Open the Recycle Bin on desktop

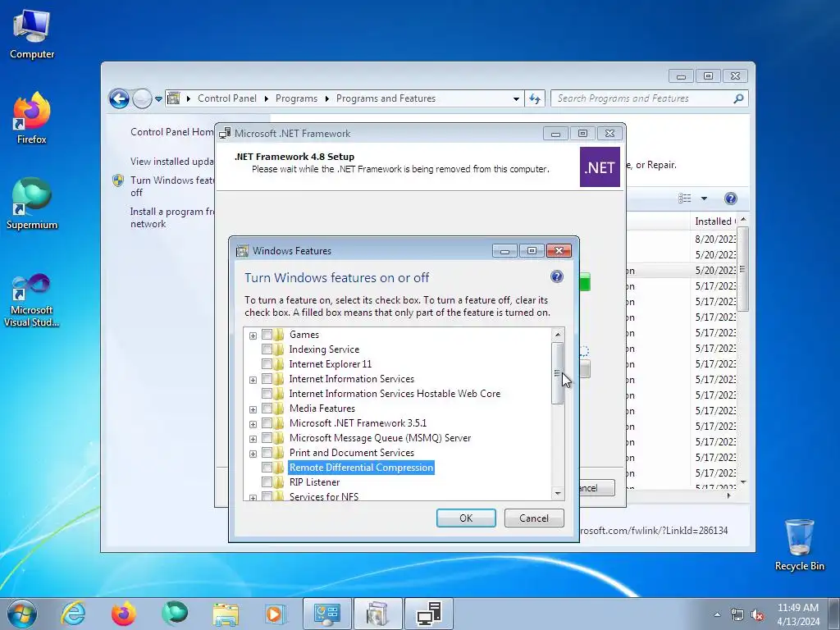tap(799, 545)
